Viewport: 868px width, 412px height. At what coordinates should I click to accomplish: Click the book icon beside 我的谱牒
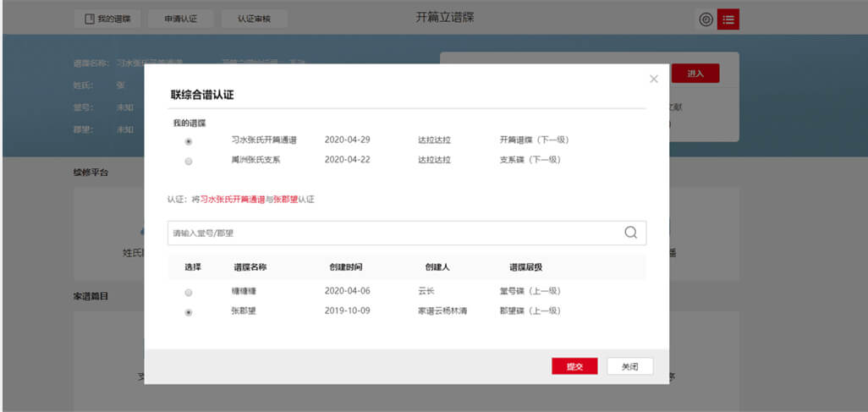click(89, 19)
